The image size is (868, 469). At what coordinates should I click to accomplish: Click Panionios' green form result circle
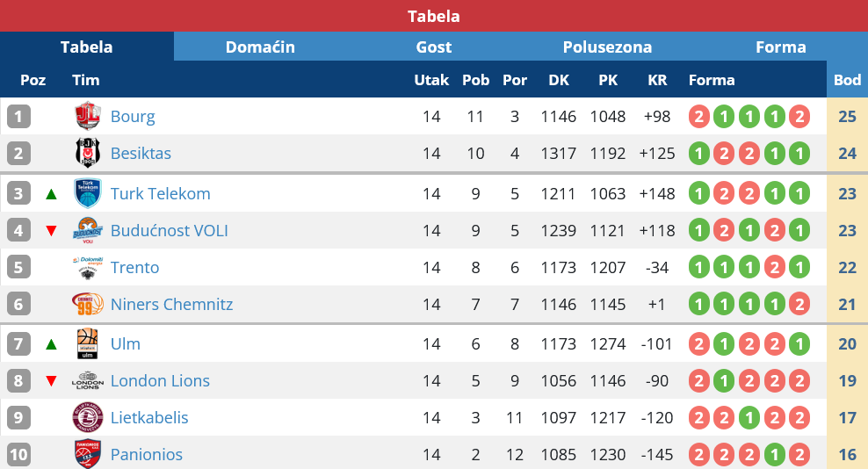774,454
